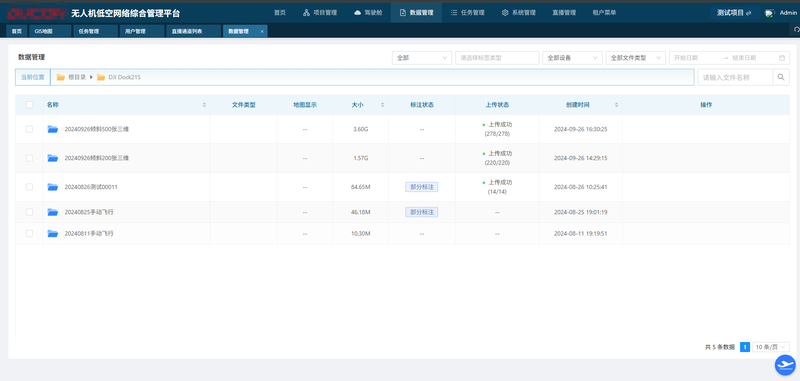The height and width of the screenshot is (381, 800).
Task: Click folder icon of 20240926倾斜500张三维
Action: pyautogui.click(x=53, y=129)
